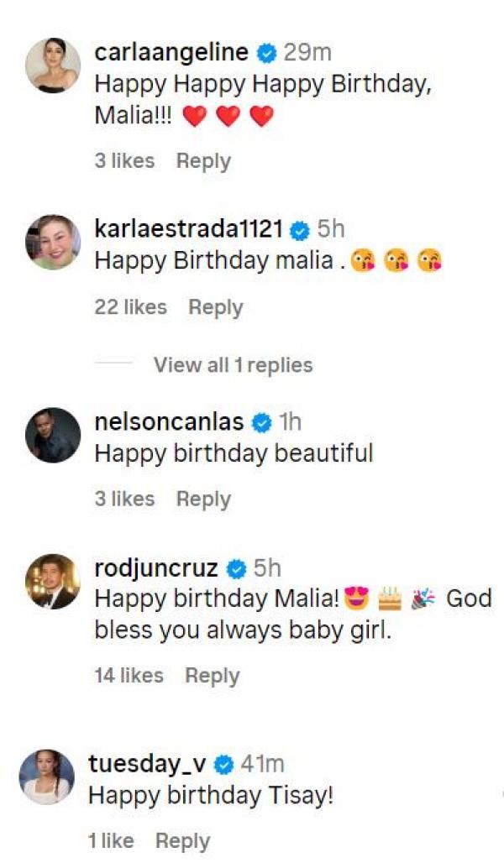This screenshot has width=504, height=868.
Task: Open the carlaangeline username link
Action: coord(171,53)
